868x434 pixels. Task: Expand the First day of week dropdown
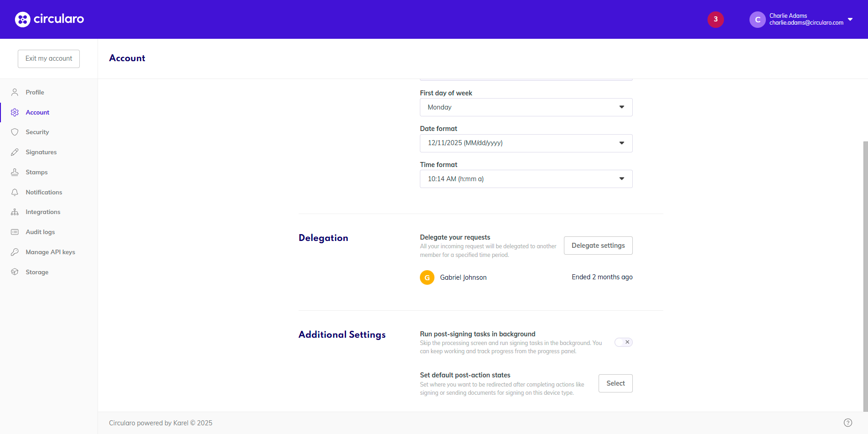tap(526, 107)
